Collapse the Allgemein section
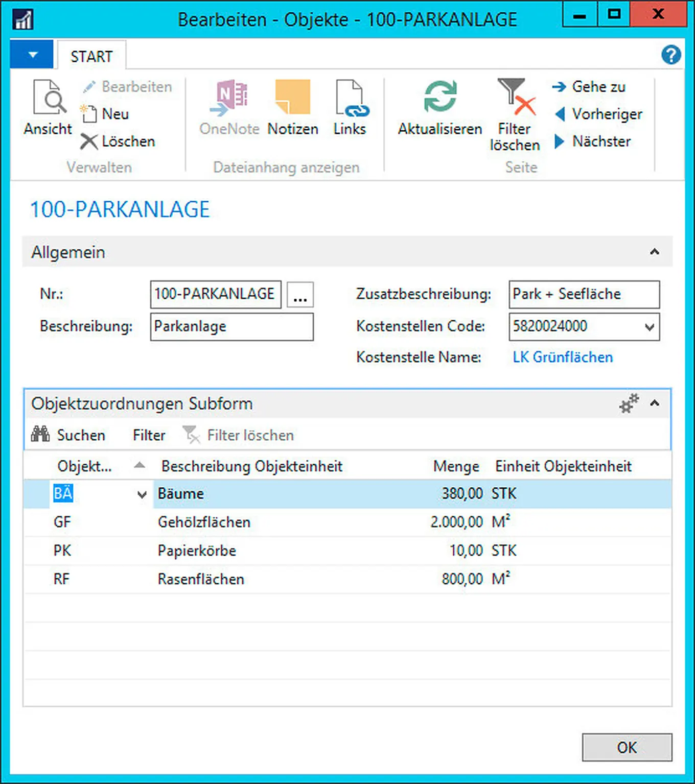The width and height of the screenshot is (695, 784). (x=654, y=252)
